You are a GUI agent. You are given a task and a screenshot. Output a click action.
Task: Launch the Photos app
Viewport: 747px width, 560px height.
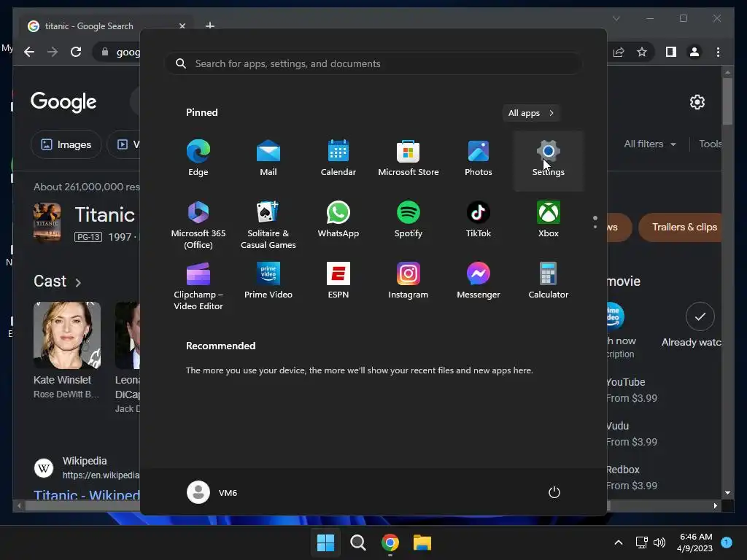[x=479, y=158]
